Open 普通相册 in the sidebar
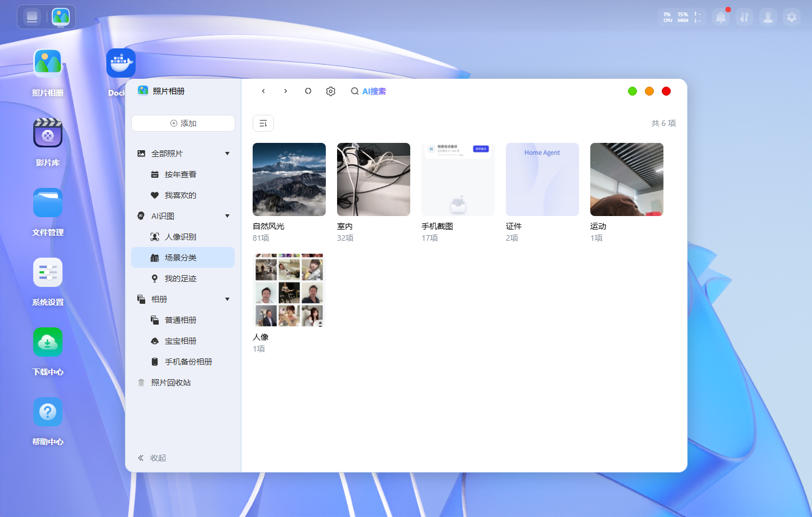The width and height of the screenshot is (812, 517). (183, 320)
